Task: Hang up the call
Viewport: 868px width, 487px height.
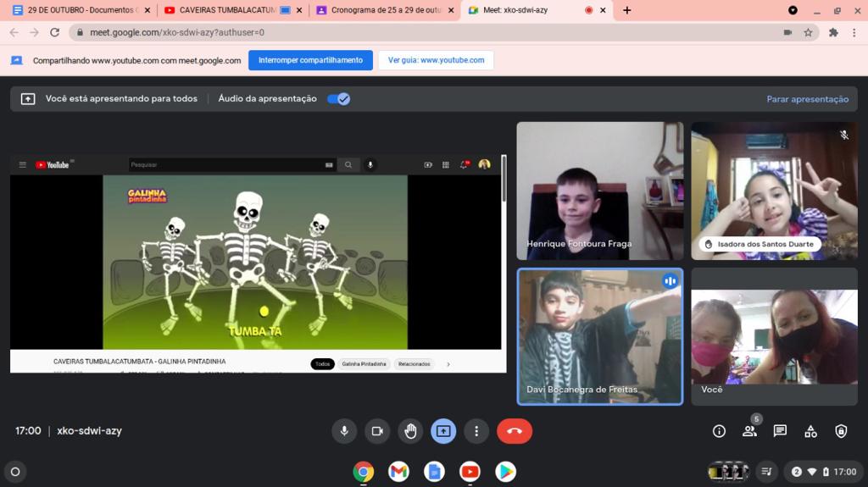Action: click(514, 431)
